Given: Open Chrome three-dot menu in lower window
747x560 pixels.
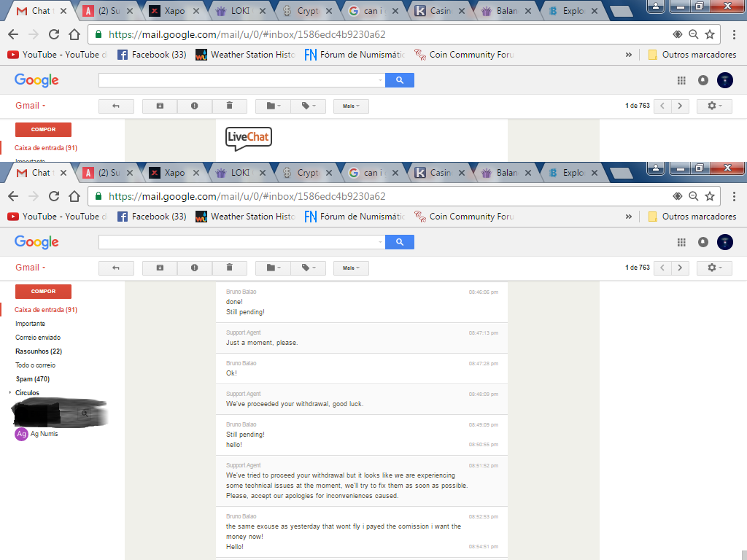Looking at the screenshot, I should [734, 196].
